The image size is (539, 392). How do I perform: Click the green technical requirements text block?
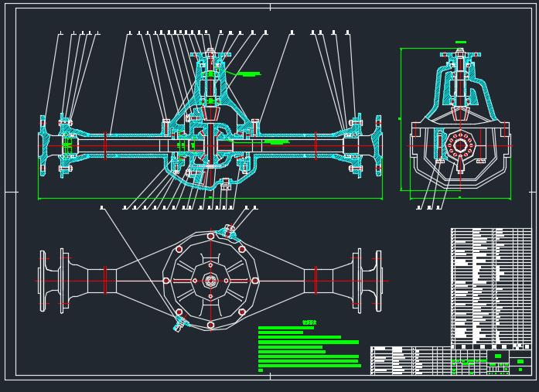(309, 349)
